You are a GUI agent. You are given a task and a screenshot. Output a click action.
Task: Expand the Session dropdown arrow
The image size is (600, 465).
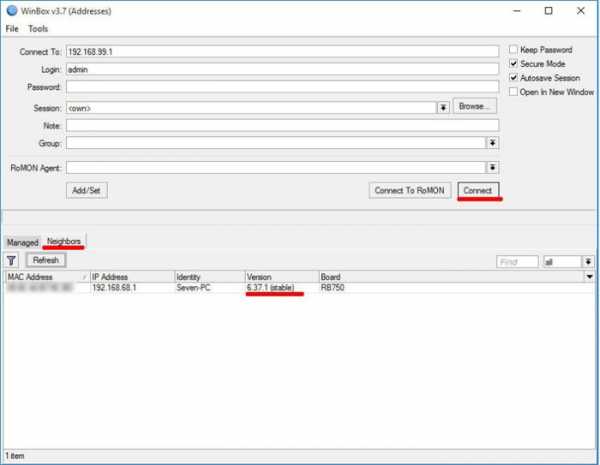click(443, 107)
